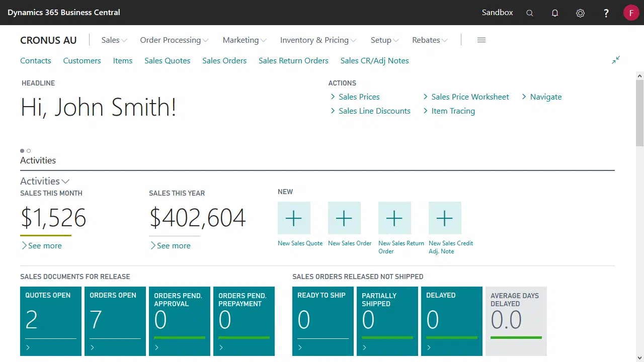Click the hamburger more-menu icon
Image resolution: width=644 pixels, height=362 pixels.
(481, 40)
